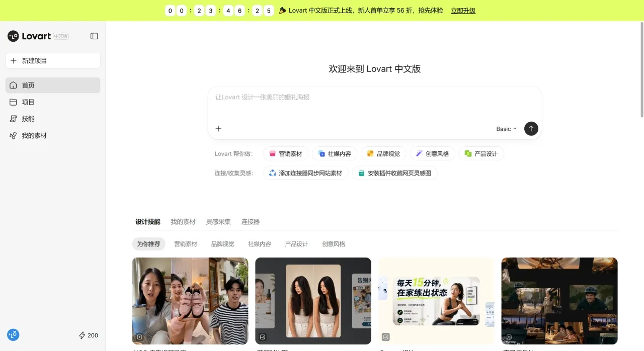Select the 营销素材 filter below the tabs
644x351 pixels.
click(x=186, y=244)
